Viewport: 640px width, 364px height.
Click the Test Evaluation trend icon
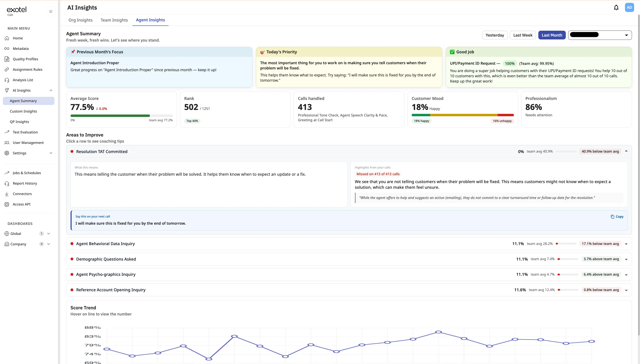(x=7, y=132)
